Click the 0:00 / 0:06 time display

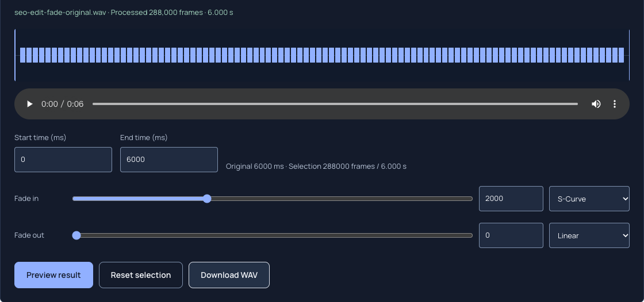63,104
